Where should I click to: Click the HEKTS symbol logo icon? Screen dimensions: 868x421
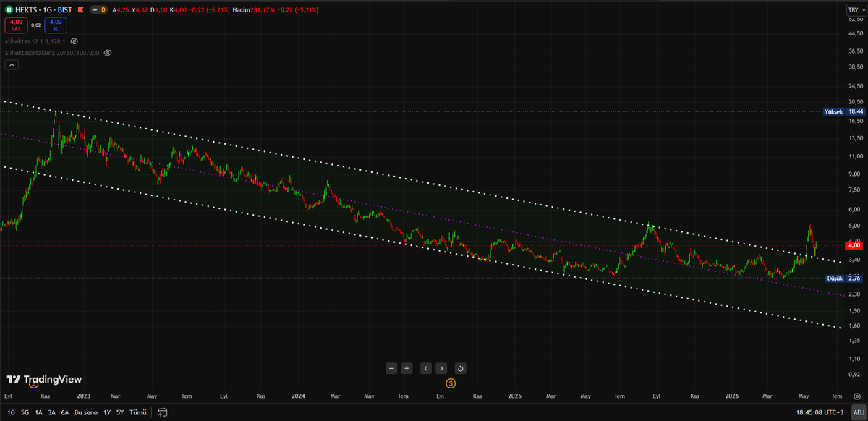[x=9, y=10]
